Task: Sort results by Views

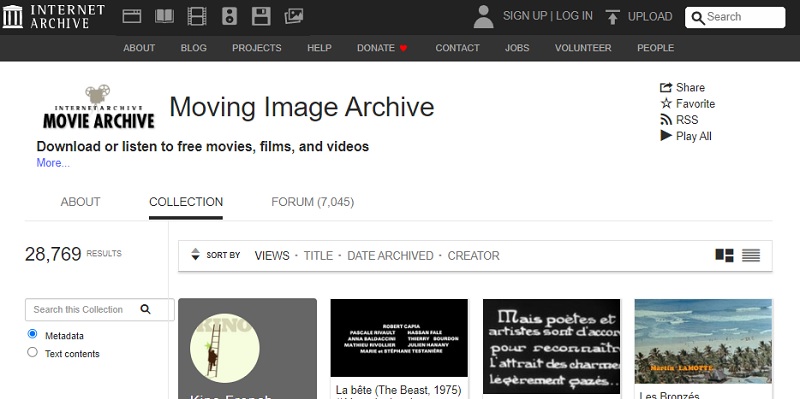Action: pos(272,256)
